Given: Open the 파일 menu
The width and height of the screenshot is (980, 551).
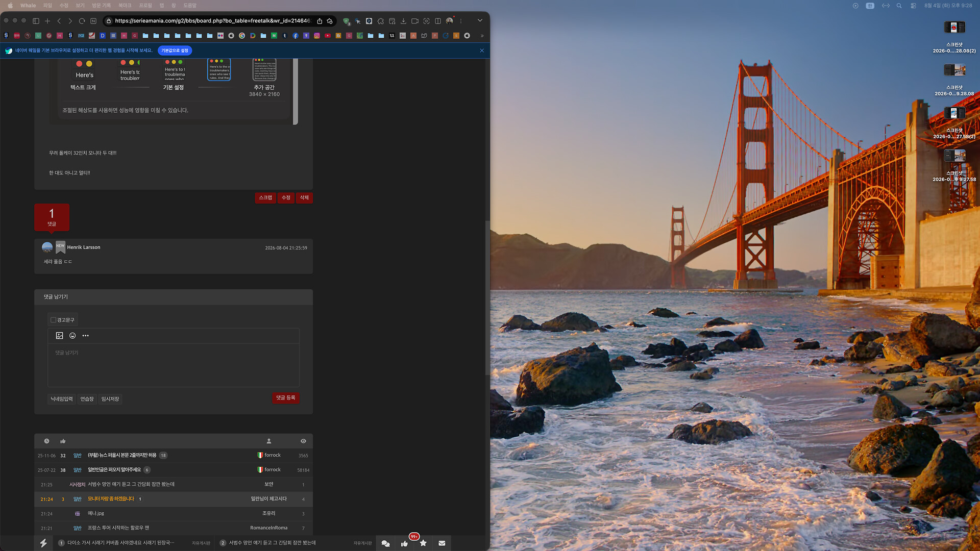Looking at the screenshot, I should click(47, 6).
